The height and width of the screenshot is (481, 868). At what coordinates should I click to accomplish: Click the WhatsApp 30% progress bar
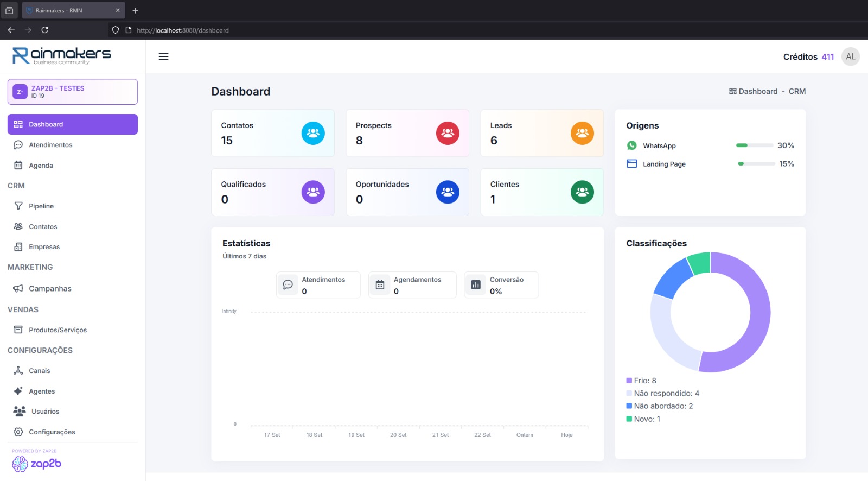click(754, 145)
